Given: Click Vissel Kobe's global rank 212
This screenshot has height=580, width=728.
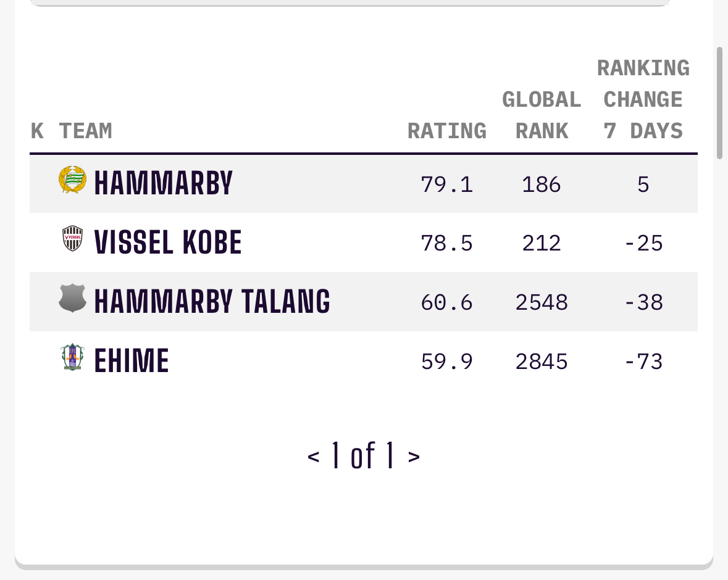Looking at the screenshot, I should tap(542, 243).
